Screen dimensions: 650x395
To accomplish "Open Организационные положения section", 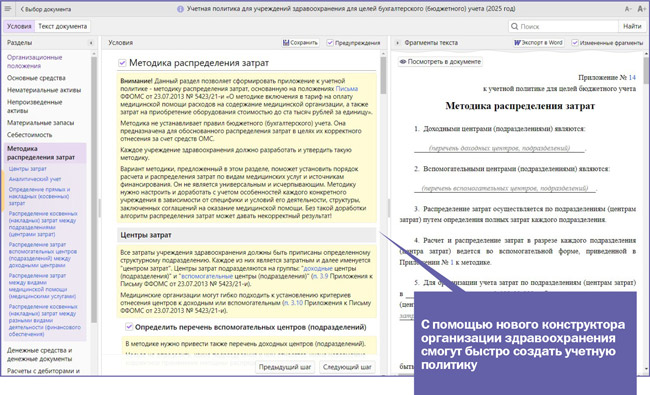I will [34, 61].
